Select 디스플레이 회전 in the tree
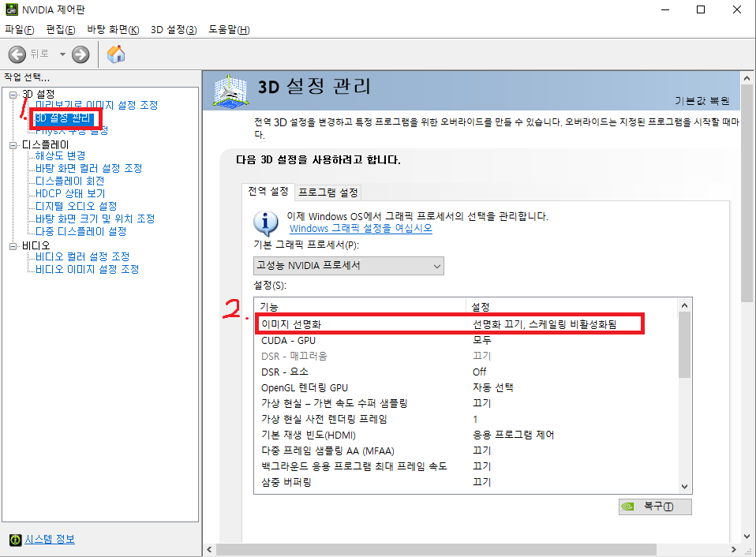This screenshot has height=557, width=756. click(x=70, y=181)
